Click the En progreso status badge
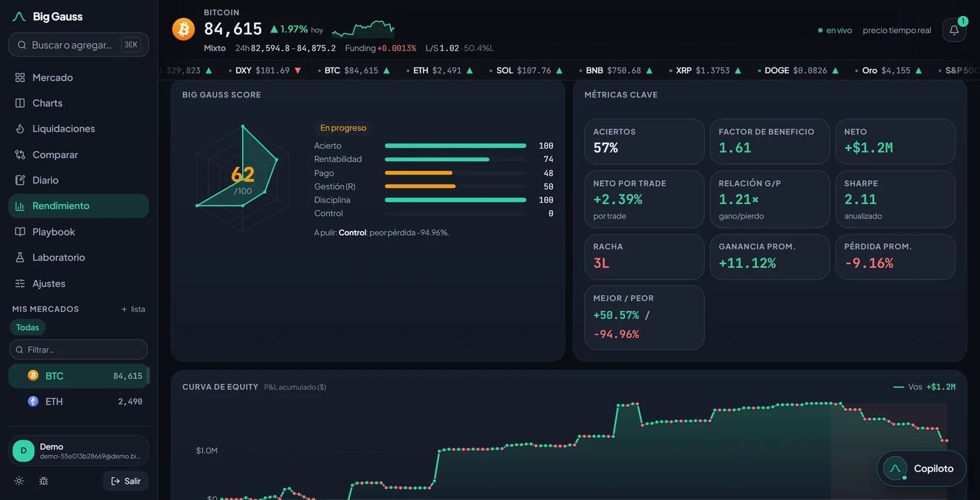Image resolution: width=980 pixels, height=500 pixels. pyautogui.click(x=343, y=128)
